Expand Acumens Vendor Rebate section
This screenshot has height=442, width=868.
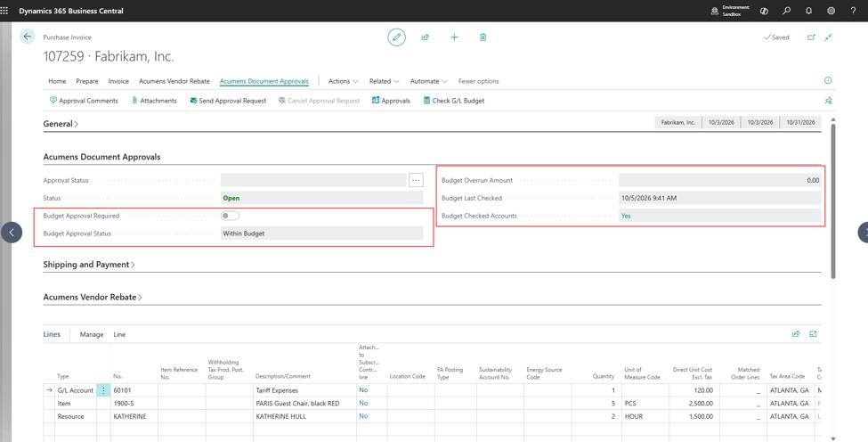click(93, 298)
